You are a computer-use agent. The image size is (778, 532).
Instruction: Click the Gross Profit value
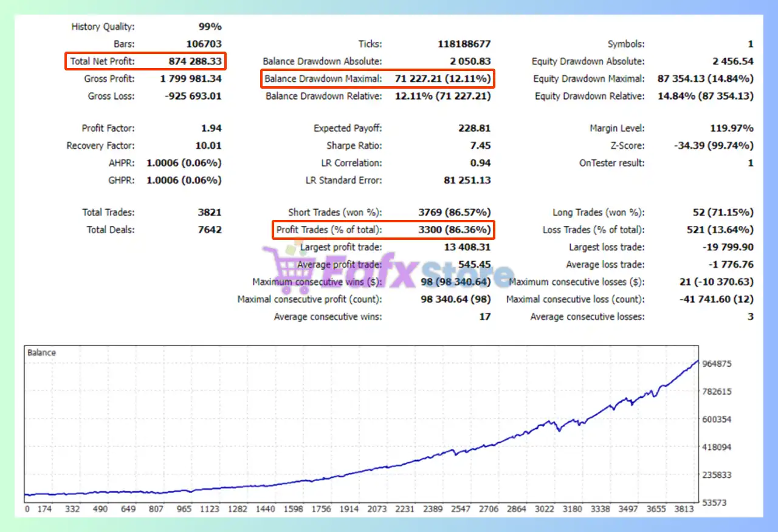click(x=191, y=79)
